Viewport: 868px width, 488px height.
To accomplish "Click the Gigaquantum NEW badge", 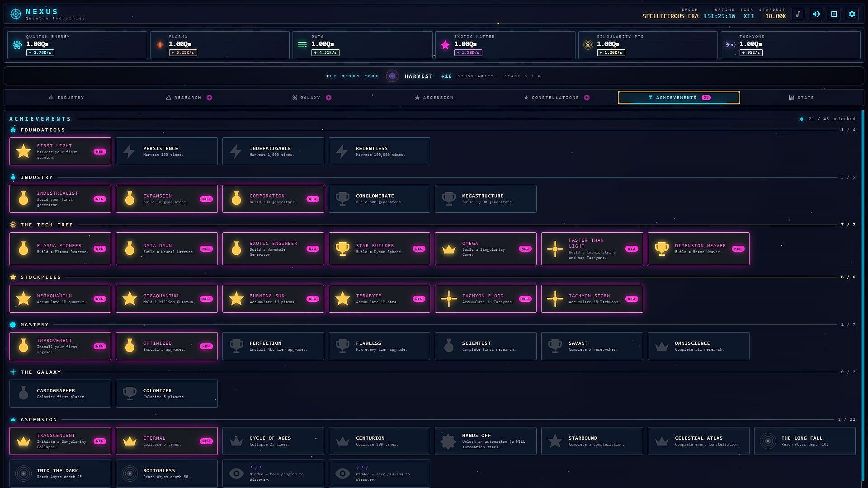I will [206, 299].
